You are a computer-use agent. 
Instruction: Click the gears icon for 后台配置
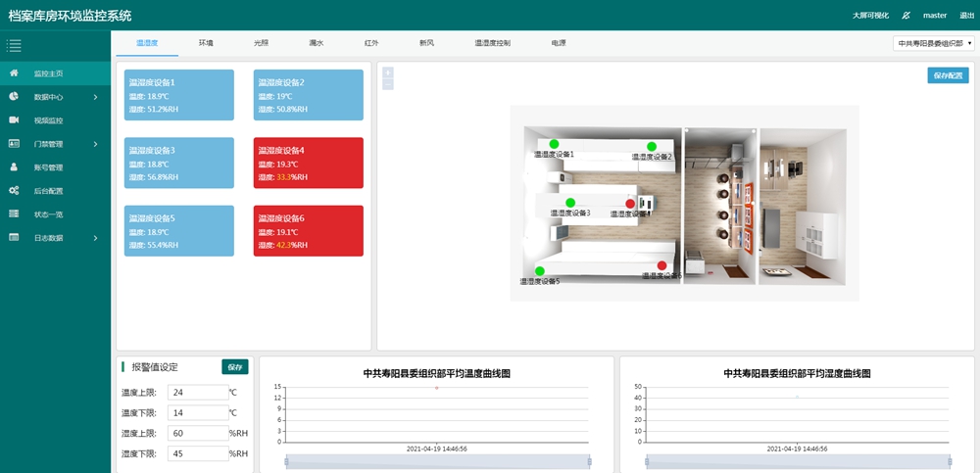click(14, 191)
